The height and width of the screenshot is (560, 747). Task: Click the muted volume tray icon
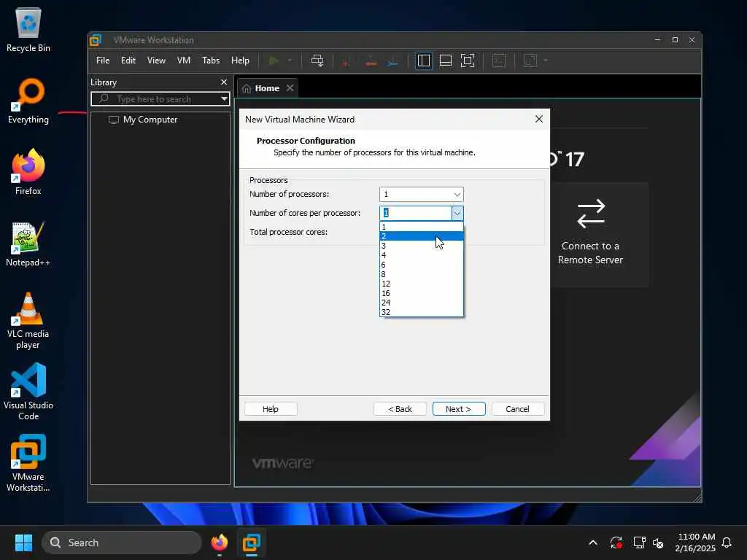pyautogui.click(x=659, y=542)
